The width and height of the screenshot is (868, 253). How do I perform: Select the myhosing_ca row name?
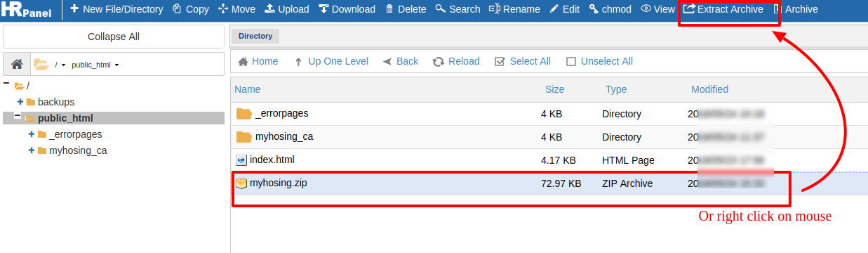[x=284, y=136]
